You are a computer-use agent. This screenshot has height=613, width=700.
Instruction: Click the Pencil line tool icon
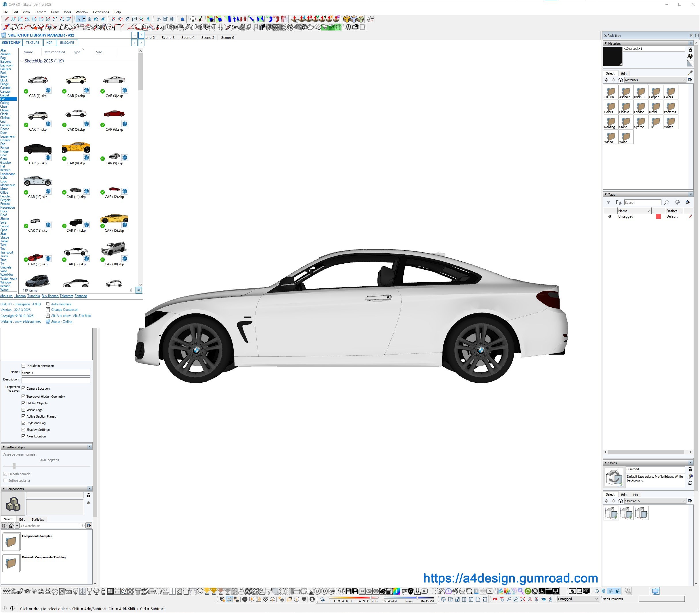(x=7, y=19)
